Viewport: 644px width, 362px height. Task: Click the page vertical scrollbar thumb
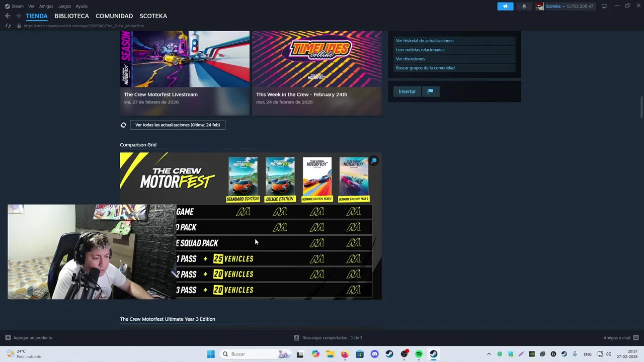click(641, 107)
